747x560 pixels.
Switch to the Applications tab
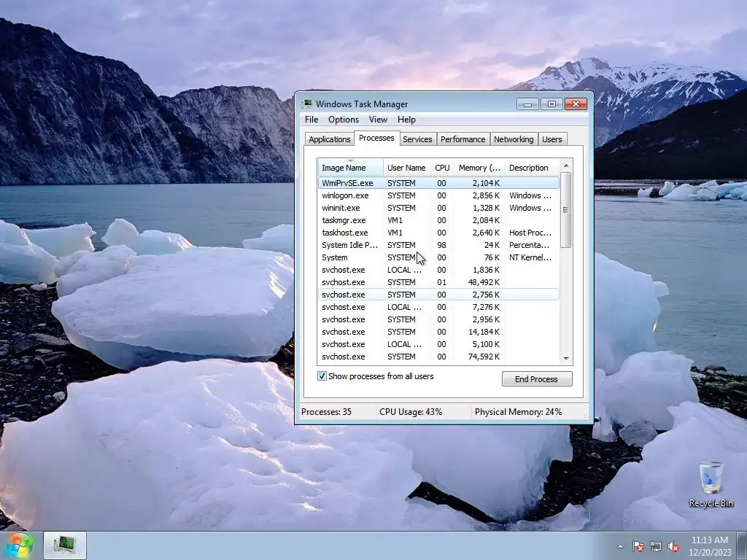click(x=330, y=139)
